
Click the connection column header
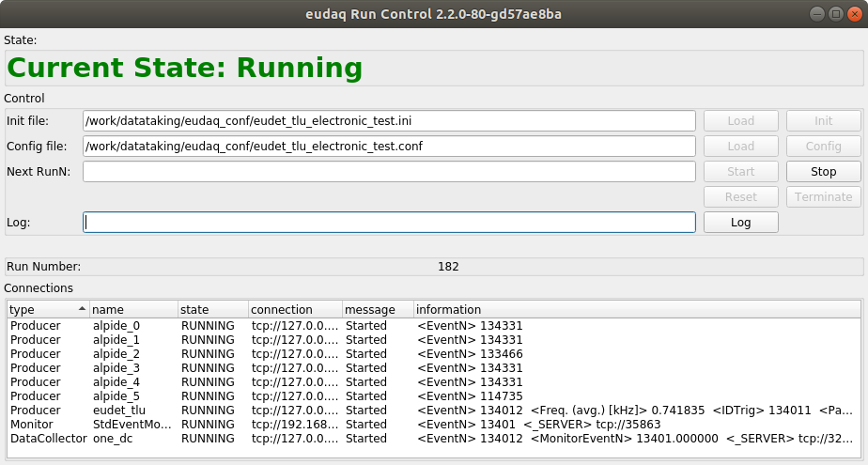pos(293,309)
